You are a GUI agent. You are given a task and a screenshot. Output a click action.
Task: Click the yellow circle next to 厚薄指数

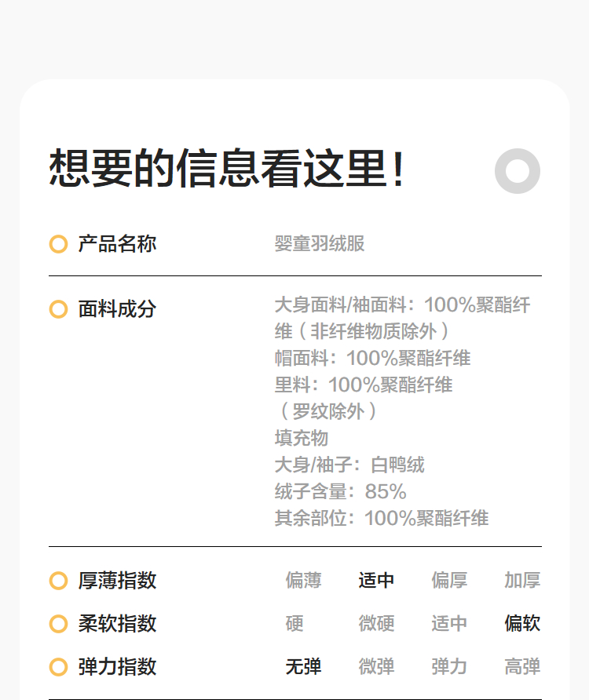tap(58, 581)
